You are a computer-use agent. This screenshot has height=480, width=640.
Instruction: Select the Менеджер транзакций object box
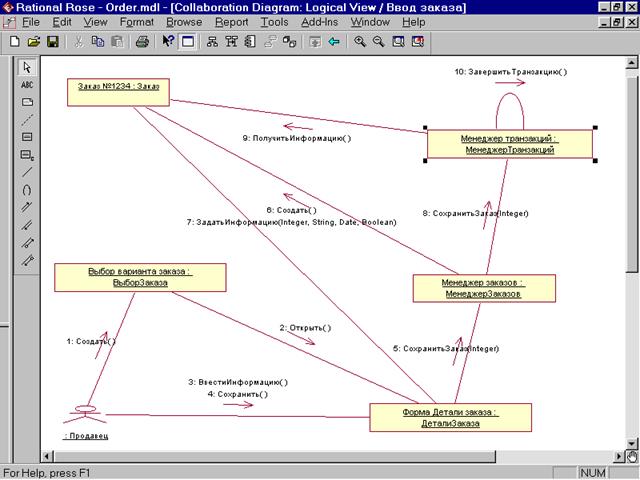tap(510, 144)
